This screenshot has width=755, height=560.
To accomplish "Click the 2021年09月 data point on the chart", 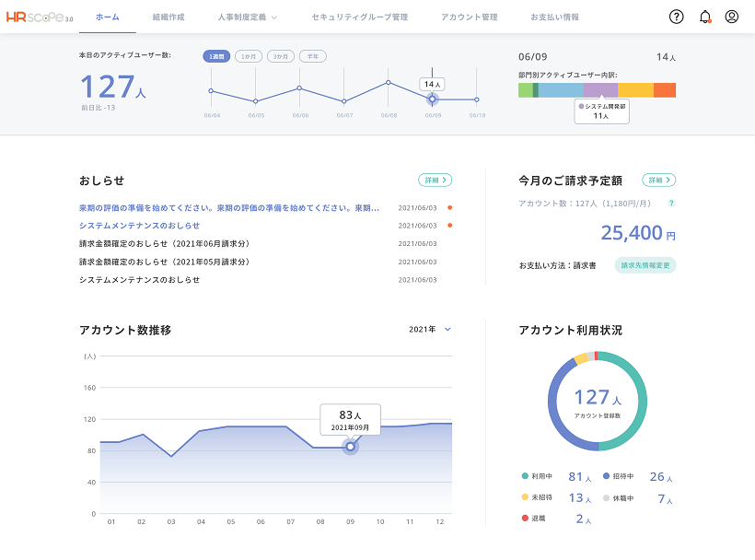I will [350, 445].
